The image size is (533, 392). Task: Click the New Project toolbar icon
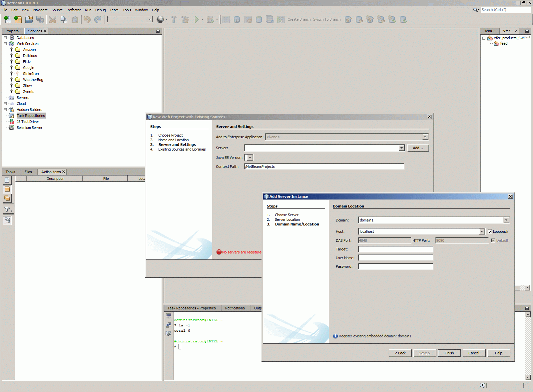[x=18, y=20]
